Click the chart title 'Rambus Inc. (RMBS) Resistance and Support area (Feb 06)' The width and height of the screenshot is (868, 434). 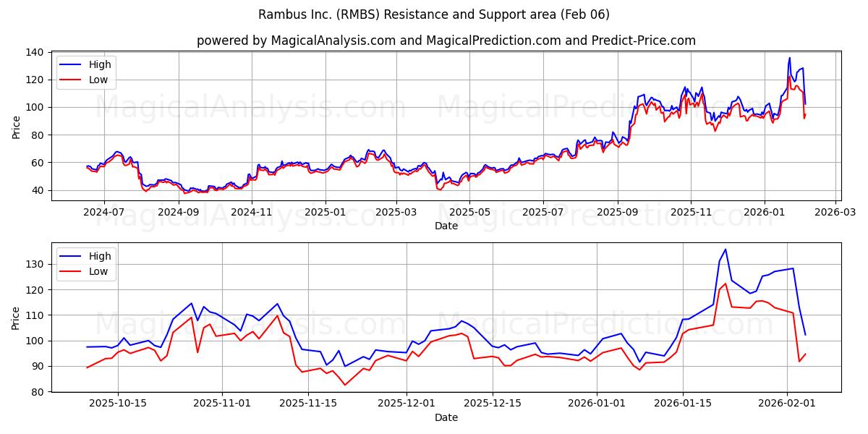point(434,14)
